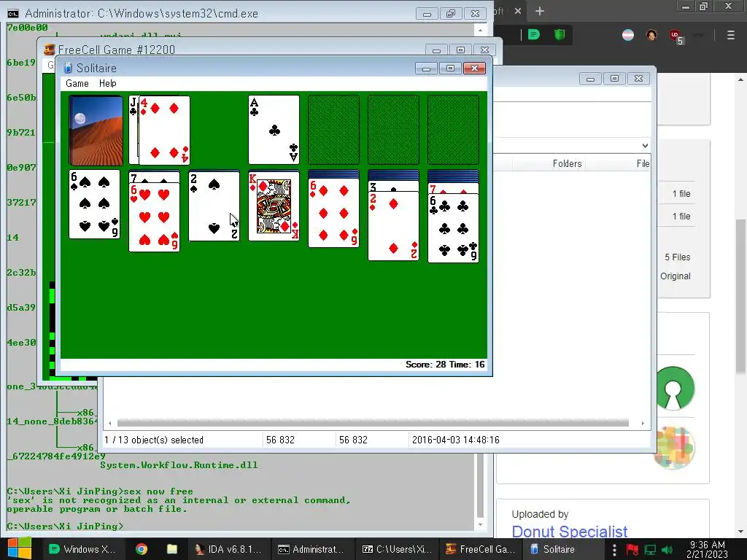This screenshot has width=747, height=560.
Task: Expand the 7-Zip path dropdown arrow
Action: (645, 146)
